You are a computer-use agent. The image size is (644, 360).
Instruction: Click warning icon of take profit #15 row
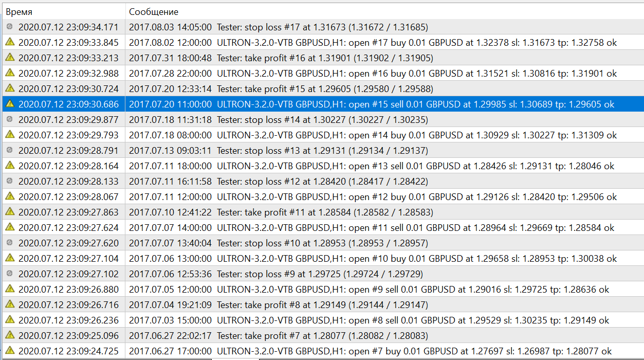tap(9, 88)
